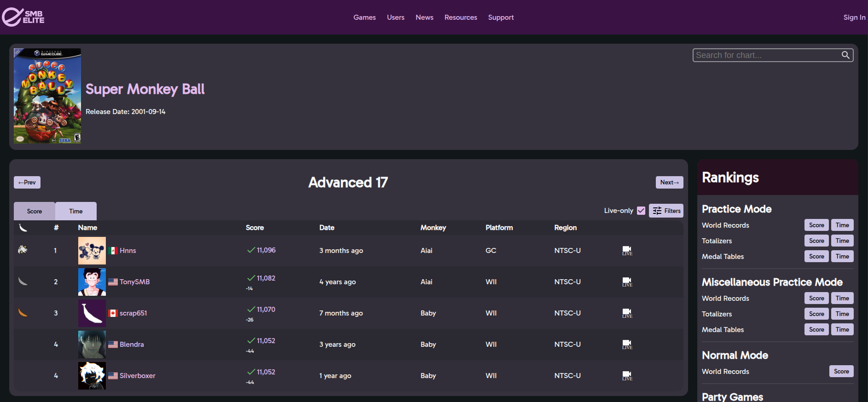
Task: Click the search magnifier icon
Action: (x=845, y=55)
